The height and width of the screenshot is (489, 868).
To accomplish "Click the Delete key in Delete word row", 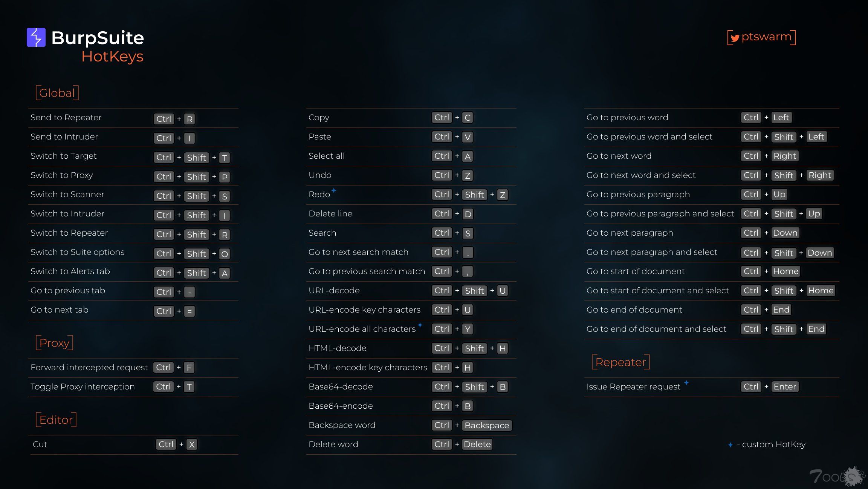I will (477, 445).
